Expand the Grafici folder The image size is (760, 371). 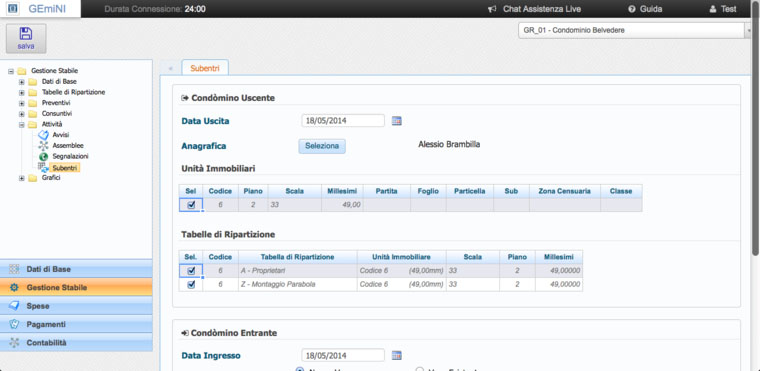21,178
